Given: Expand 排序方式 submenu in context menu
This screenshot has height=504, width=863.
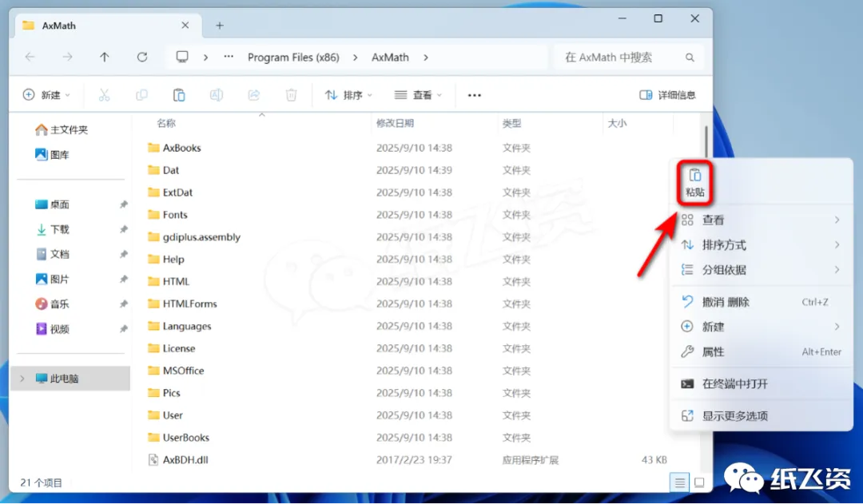Looking at the screenshot, I should 762,245.
